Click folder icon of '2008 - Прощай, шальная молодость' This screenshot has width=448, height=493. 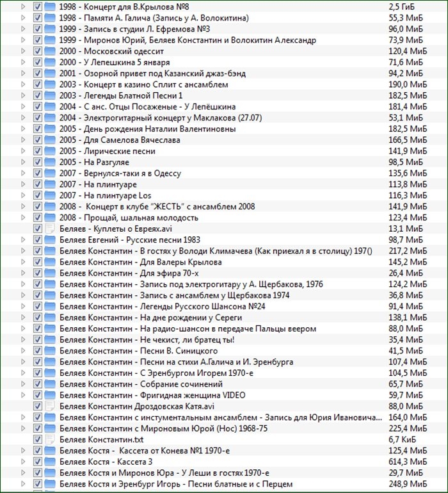coord(50,218)
